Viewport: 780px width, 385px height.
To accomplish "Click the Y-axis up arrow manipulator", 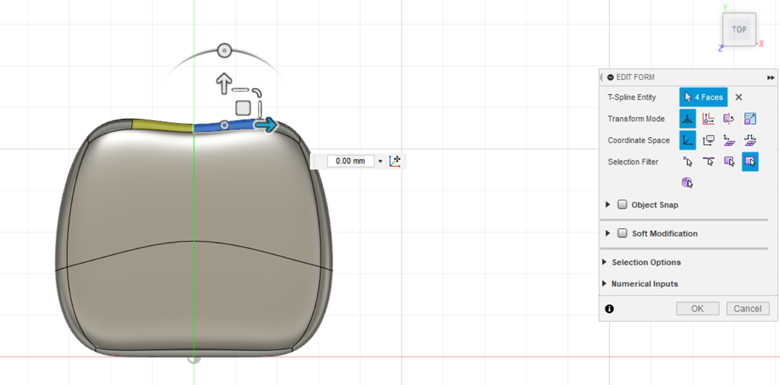I will 224,83.
